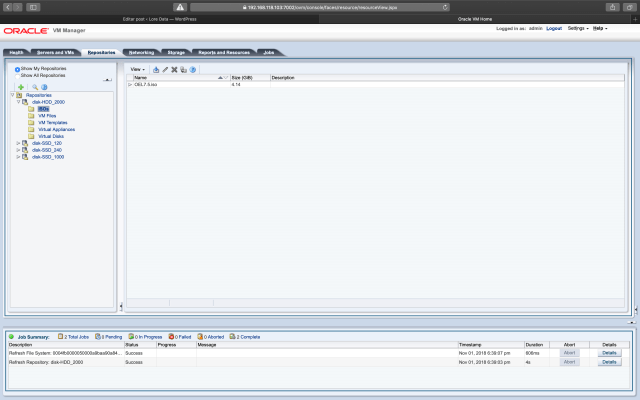Viewport: 640px width, 400px height.
Task: Expand the disk-SSD_240 tree node
Action: [18, 150]
